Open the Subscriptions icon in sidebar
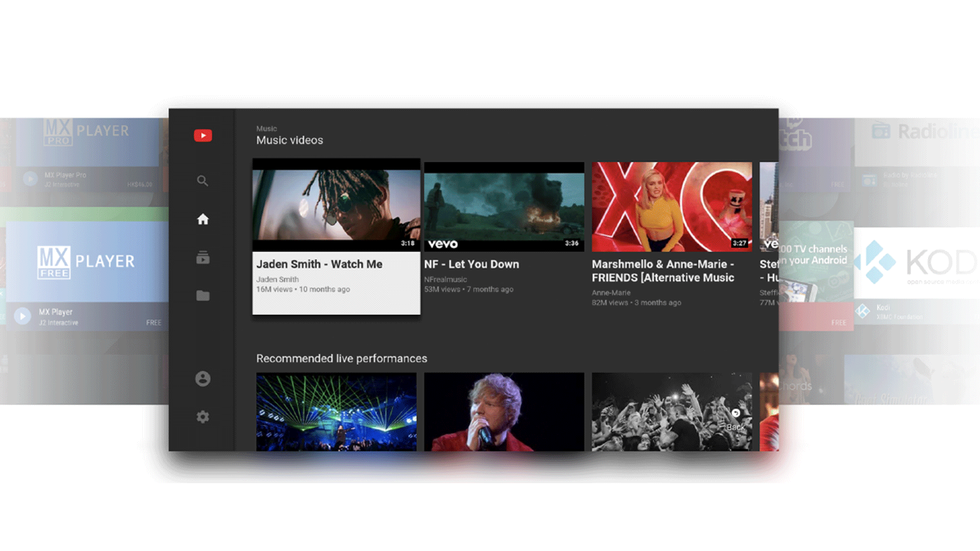 (203, 258)
